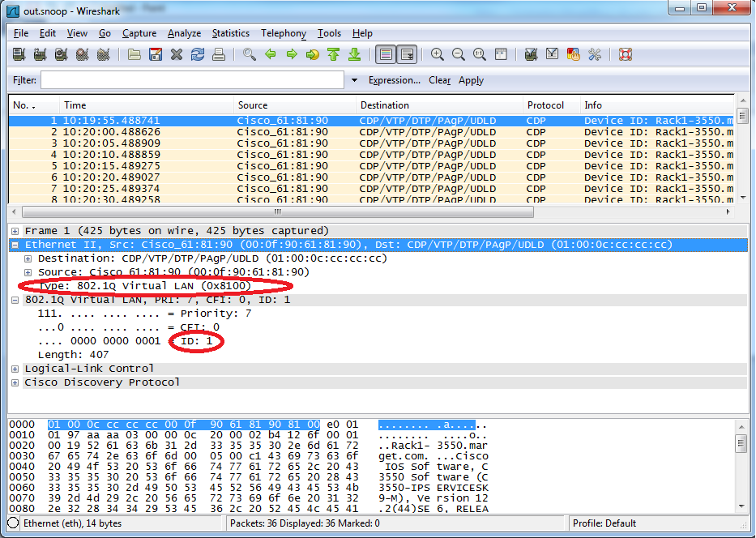Screen dimensions: 756x538
Task: Zoom out the main window text
Action: 459,54
